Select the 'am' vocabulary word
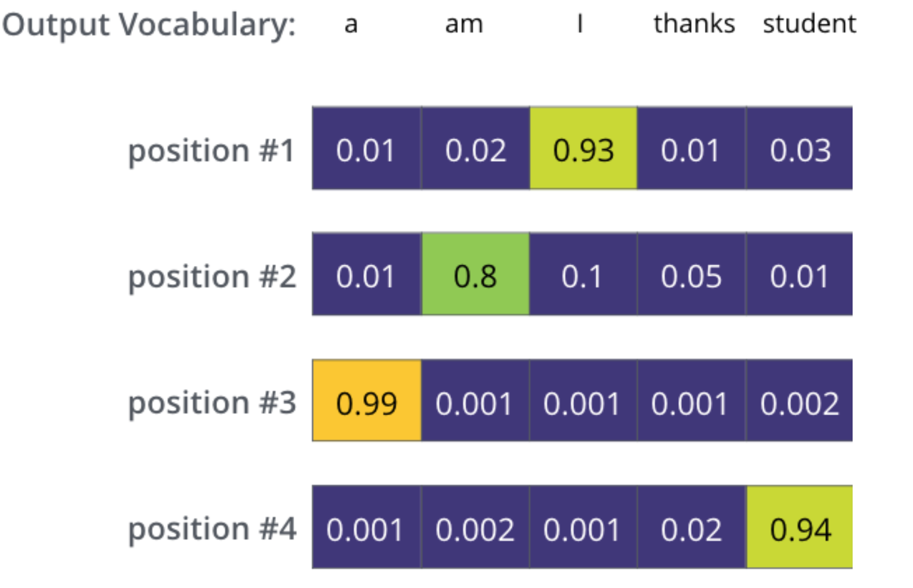Image resolution: width=913 pixels, height=588 pixels. coord(464,24)
